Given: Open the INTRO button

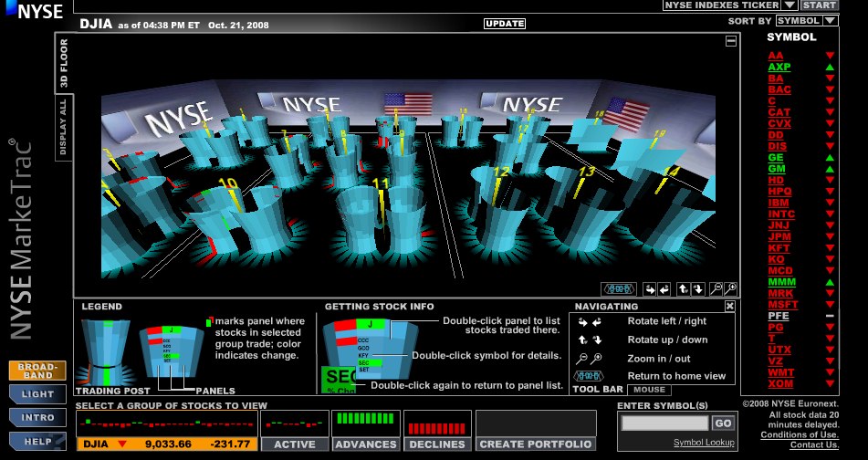Looking at the screenshot, I should (37, 417).
